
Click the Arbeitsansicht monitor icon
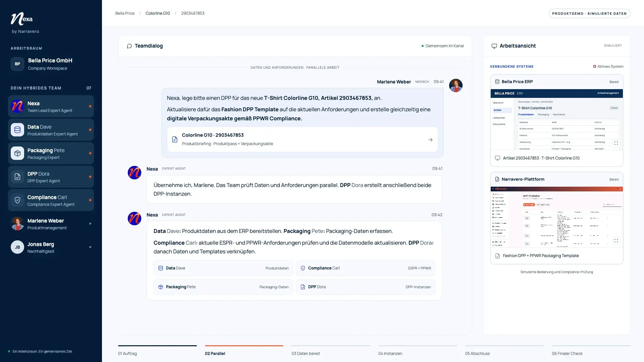pos(494,46)
